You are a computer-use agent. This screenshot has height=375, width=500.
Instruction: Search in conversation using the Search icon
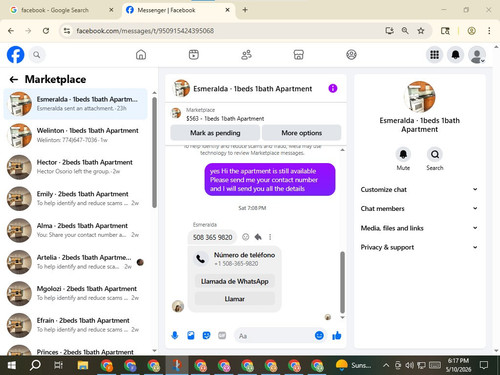point(435,154)
